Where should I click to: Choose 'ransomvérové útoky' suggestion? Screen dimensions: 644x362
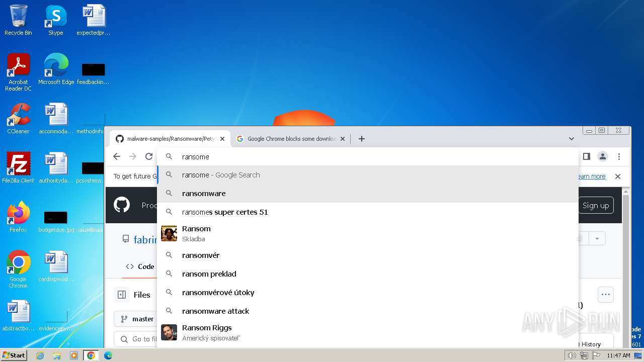coord(368,293)
